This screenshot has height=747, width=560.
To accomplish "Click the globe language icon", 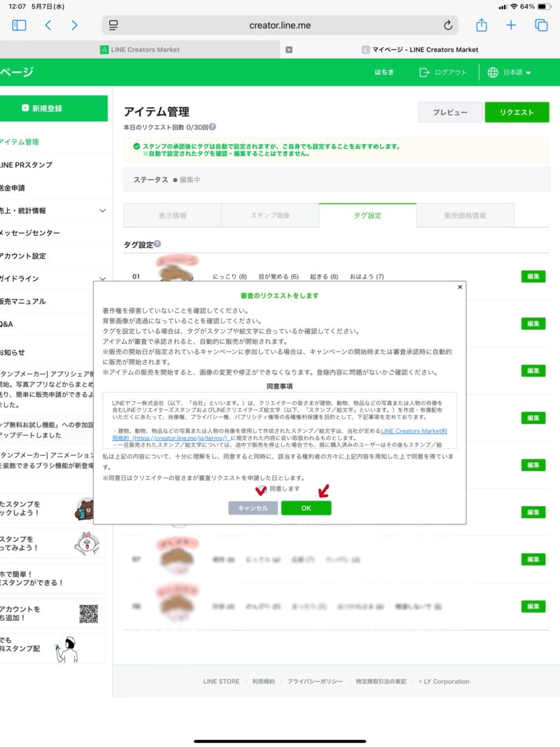I will tap(493, 72).
